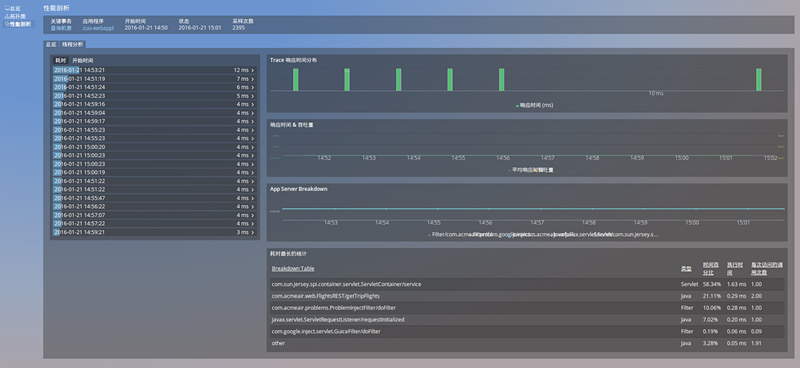Click the 21.11% time percentage cell
This screenshot has width=800, height=368.
[711, 296]
